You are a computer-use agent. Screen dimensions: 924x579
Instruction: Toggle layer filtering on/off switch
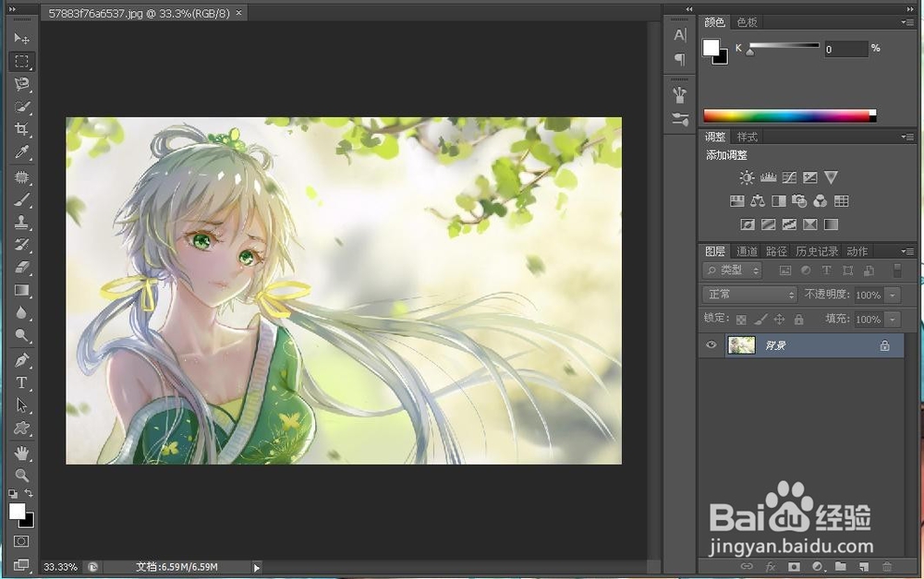pyautogui.click(x=897, y=271)
